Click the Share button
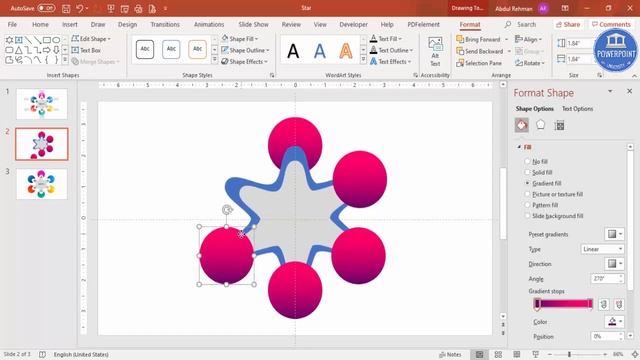640x360 pixels. (x=568, y=24)
